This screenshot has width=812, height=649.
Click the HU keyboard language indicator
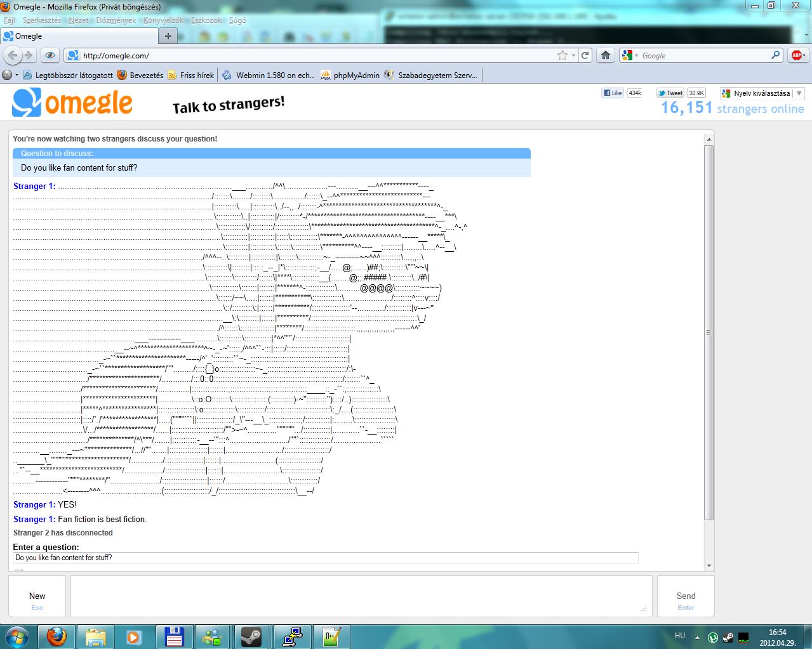(680, 636)
